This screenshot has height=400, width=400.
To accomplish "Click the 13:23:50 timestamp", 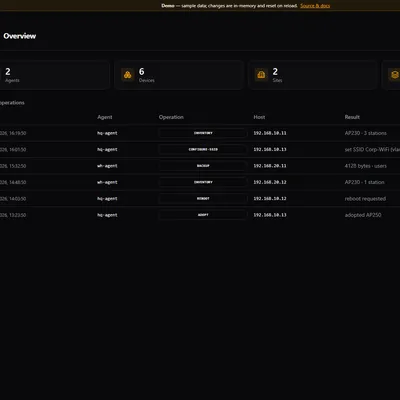I will 13,215.
